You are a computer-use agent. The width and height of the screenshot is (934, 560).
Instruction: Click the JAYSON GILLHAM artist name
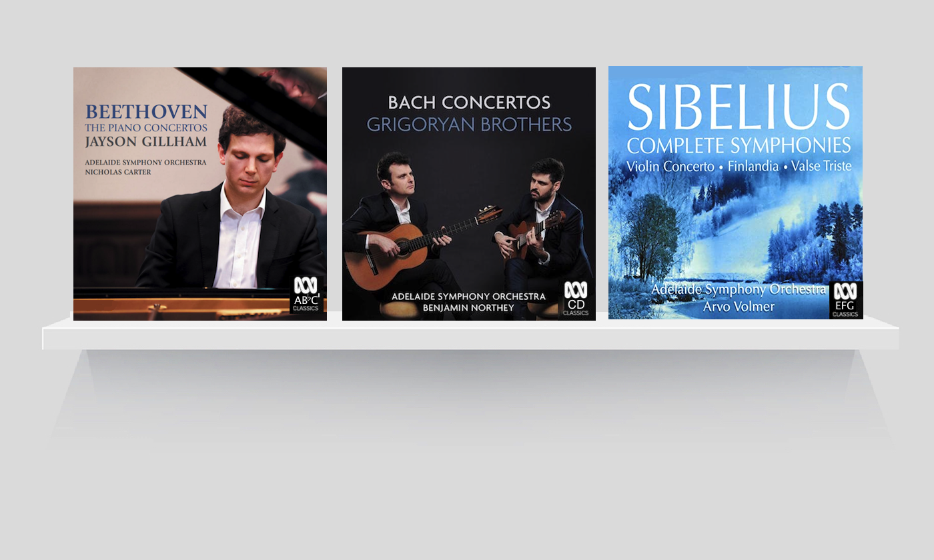(146, 141)
